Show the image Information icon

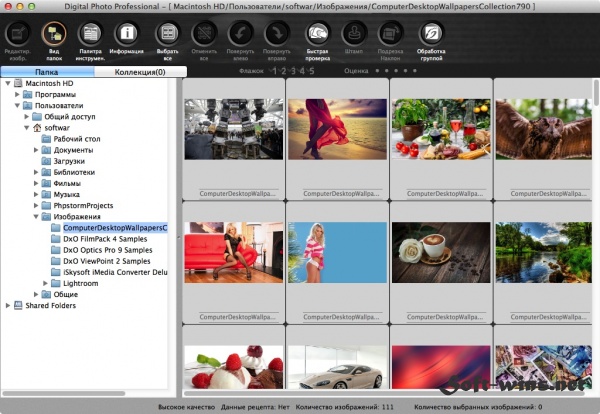pos(127,34)
